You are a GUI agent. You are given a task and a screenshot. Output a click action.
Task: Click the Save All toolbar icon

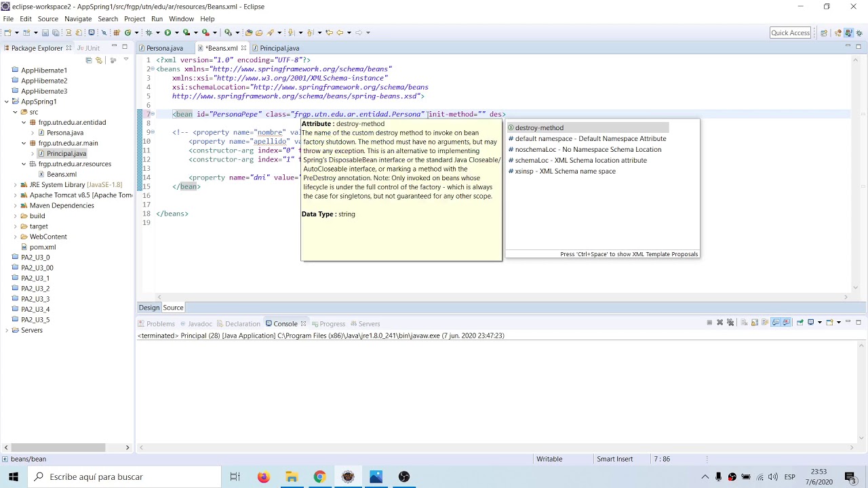pyautogui.click(x=55, y=33)
